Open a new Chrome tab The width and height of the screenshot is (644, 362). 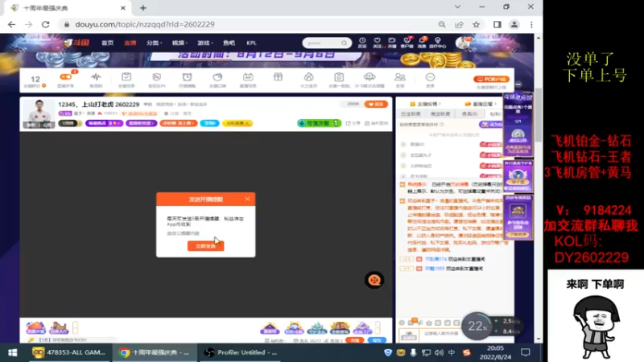tap(143, 8)
